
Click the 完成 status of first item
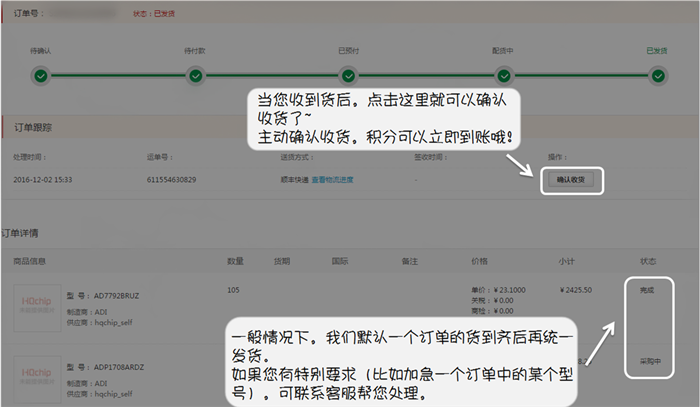tap(647, 290)
